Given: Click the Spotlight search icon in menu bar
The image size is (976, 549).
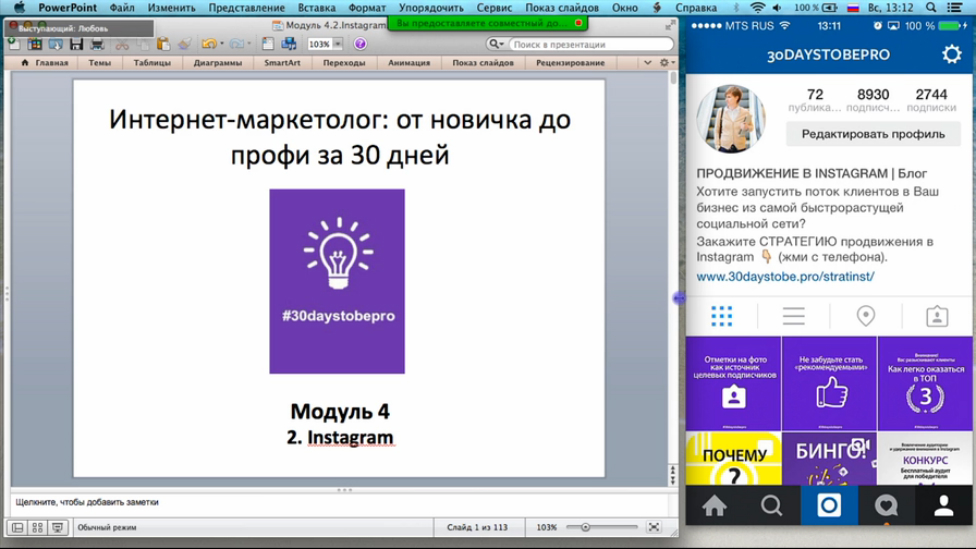Looking at the screenshot, I should coord(931,7).
